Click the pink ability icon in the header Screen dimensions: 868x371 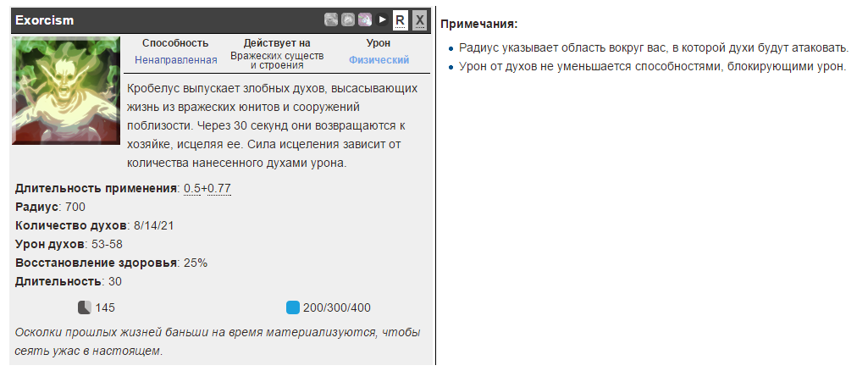pos(364,19)
